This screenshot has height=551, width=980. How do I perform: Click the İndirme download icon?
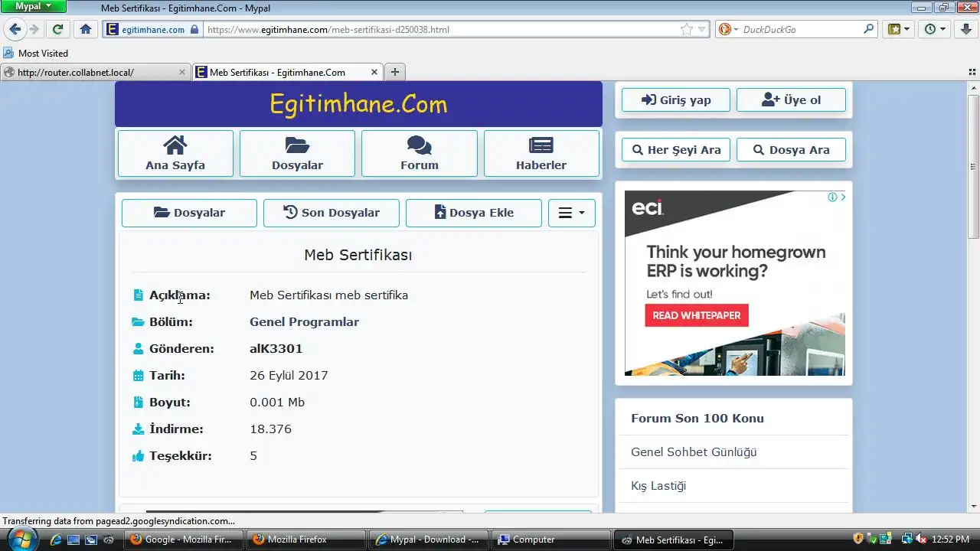(x=138, y=429)
